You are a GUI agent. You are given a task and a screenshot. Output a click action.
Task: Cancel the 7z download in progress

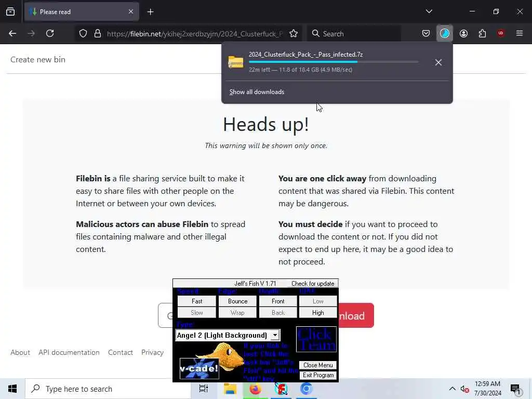click(438, 62)
